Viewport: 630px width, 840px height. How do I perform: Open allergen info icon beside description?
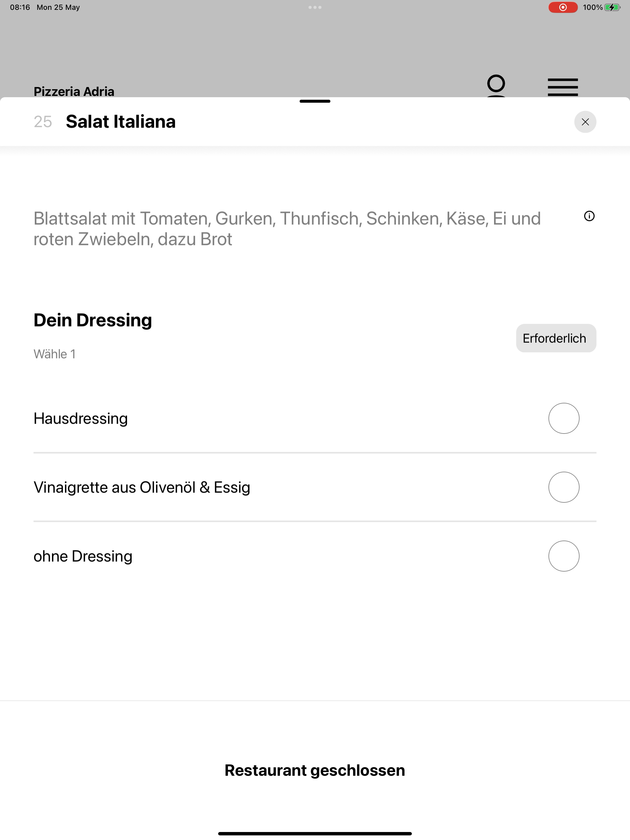(589, 216)
